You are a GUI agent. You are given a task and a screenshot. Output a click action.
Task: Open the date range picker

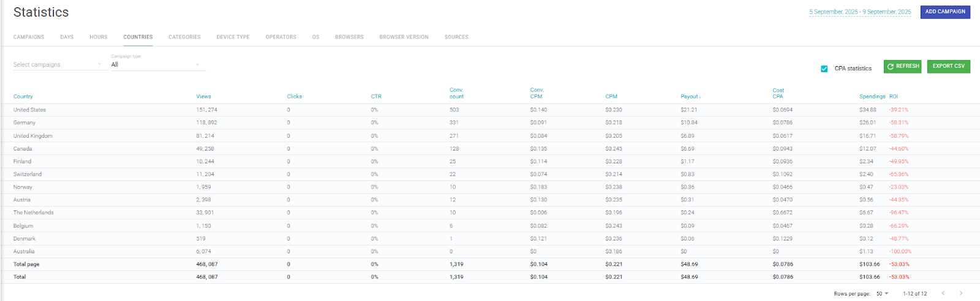tap(860, 12)
